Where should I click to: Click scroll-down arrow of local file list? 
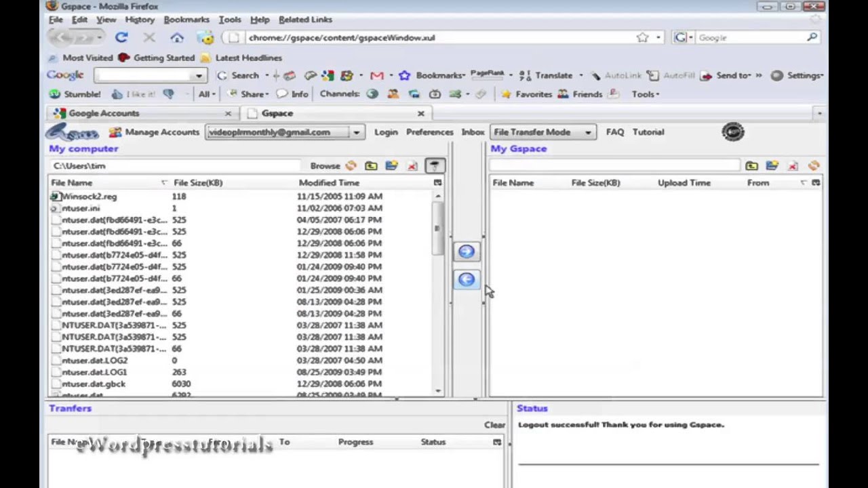click(x=437, y=390)
